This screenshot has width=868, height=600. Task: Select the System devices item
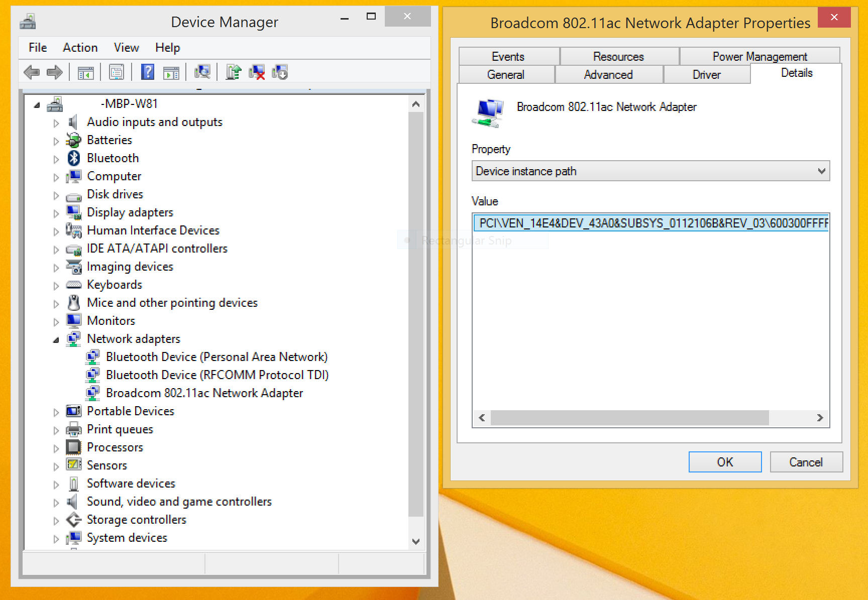(127, 538)
